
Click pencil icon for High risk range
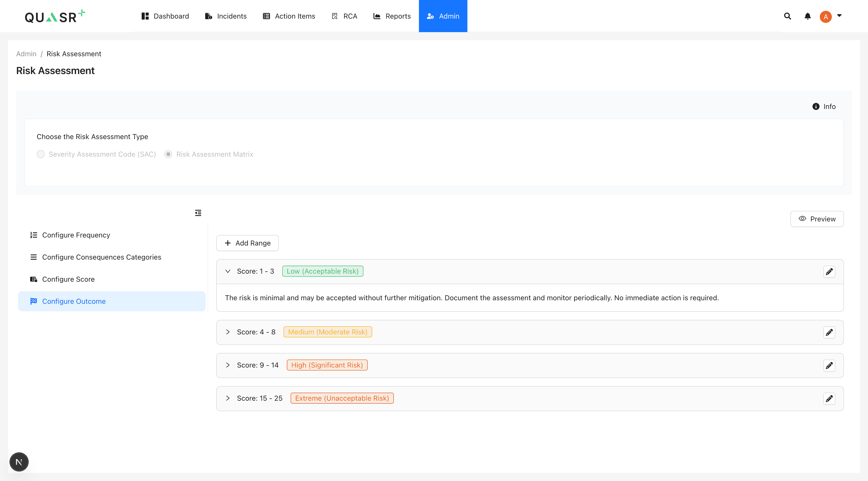click(x=829, y=366)
